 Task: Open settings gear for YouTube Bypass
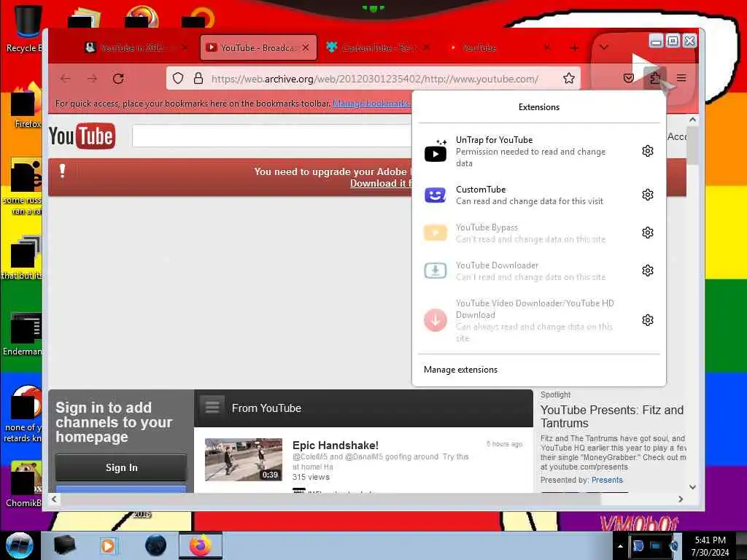click(648, 233)
